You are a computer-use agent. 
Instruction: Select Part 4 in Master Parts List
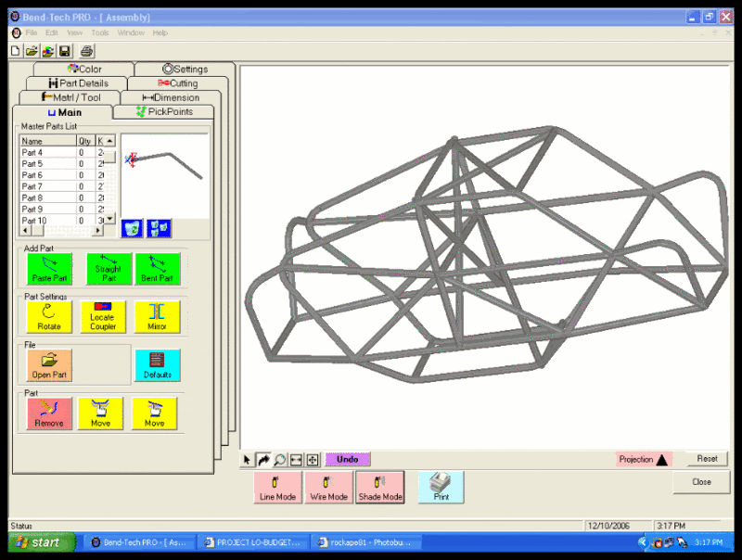tap(62, 152)
